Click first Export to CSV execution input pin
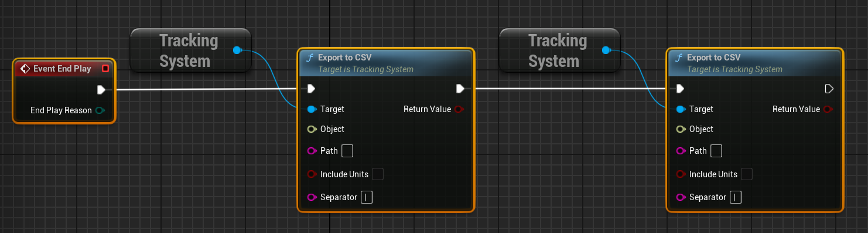The image size is (868, 233). pos(311,89)
